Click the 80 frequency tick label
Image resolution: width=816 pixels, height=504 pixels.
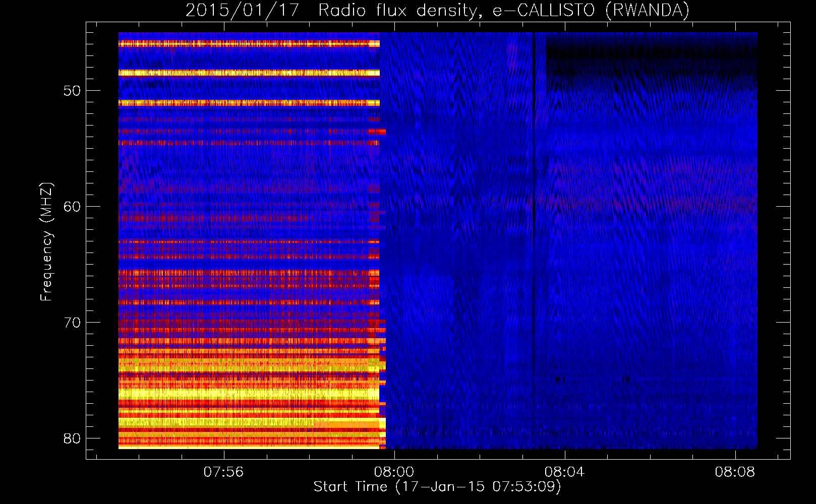coord(72,438)
